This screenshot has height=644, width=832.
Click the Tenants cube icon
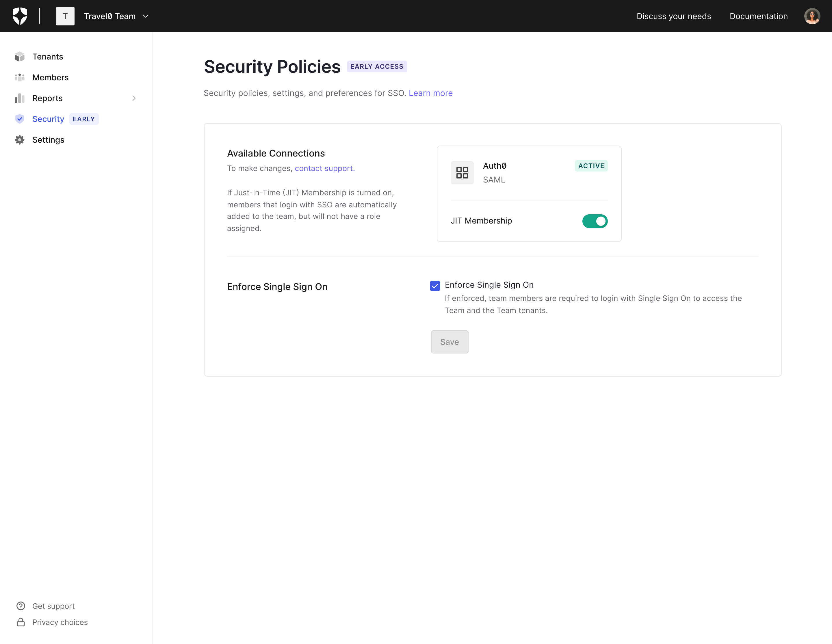coord(19,57)
